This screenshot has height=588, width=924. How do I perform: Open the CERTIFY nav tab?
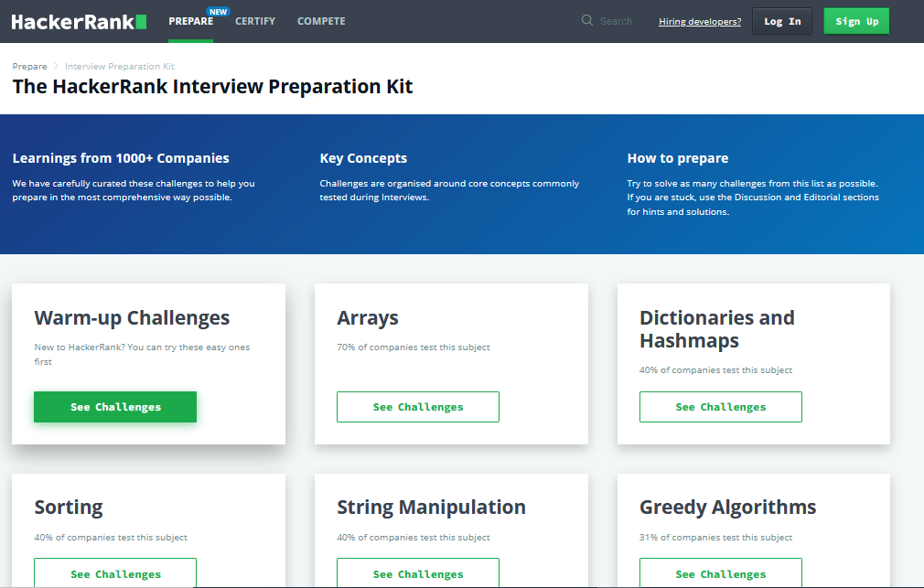click(x=255, y=21)
